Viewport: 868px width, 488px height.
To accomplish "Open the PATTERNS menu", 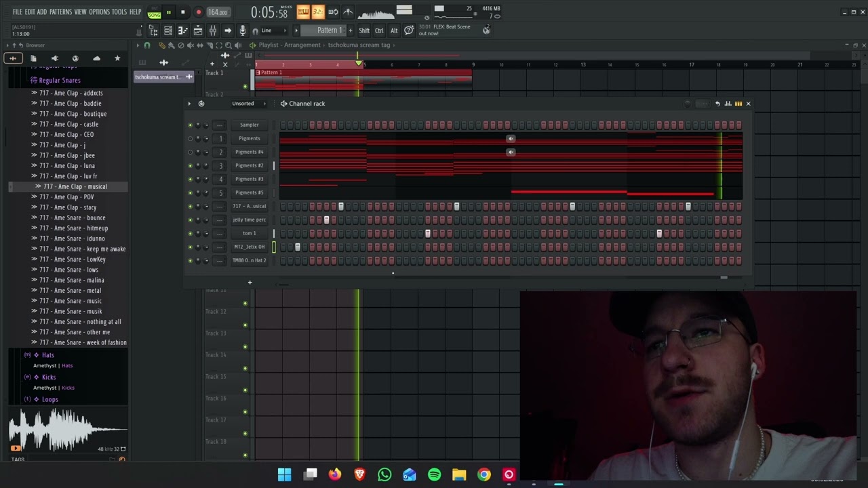I will click(x=60, y=12).
